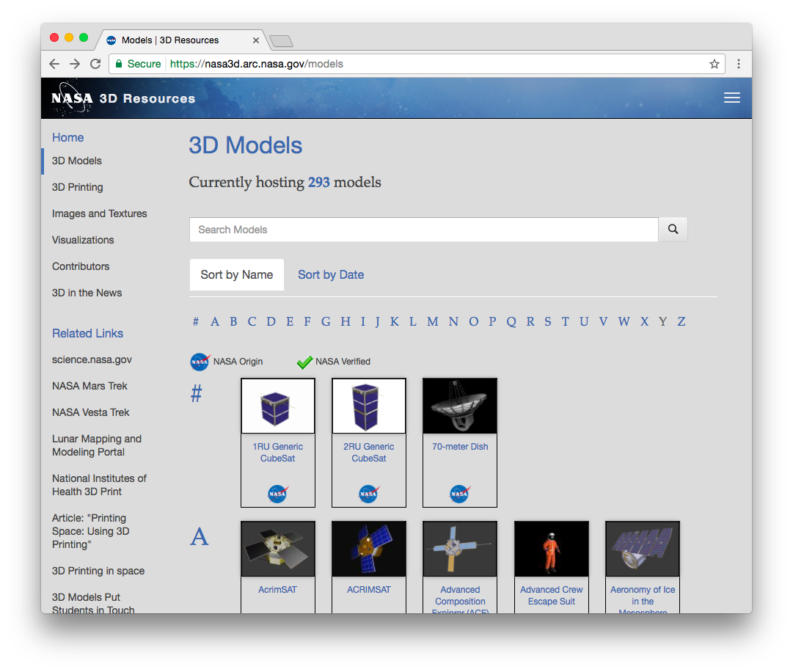Open 1RU Generic CubeSat thumbnail
This screenshot has width=793, height=672.
277,406
